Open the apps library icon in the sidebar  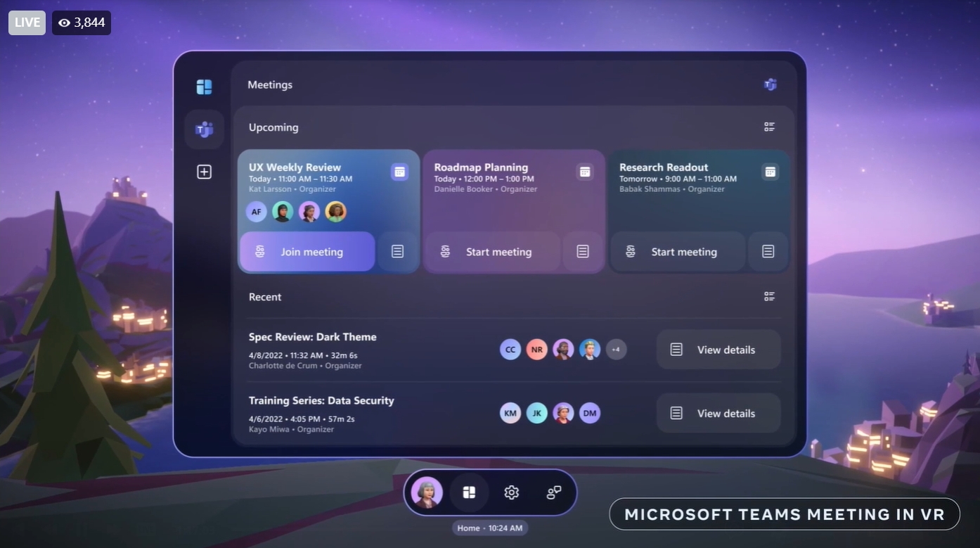click(204, 86)
